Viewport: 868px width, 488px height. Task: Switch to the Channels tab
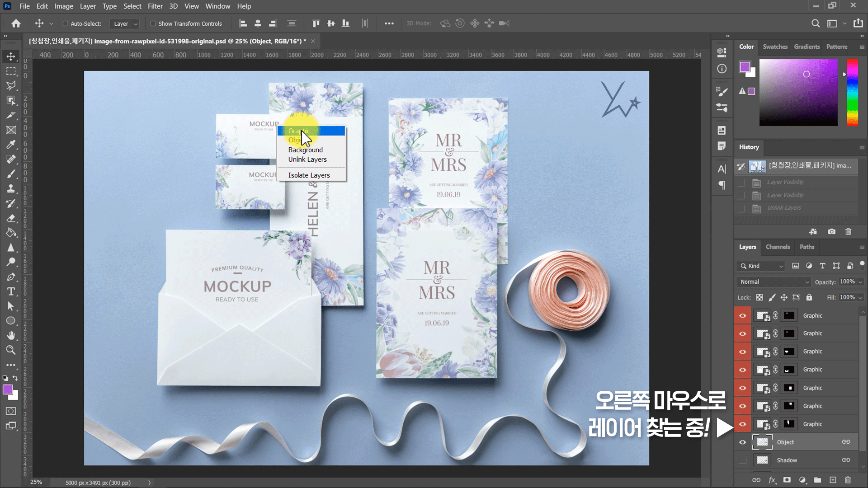[778, 247]
